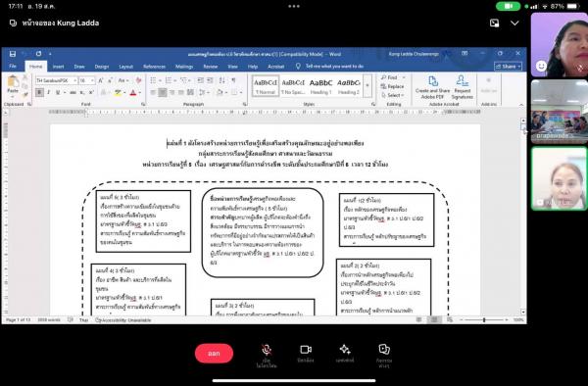Open the effects sparkle icon in call bar

point(345,350)
